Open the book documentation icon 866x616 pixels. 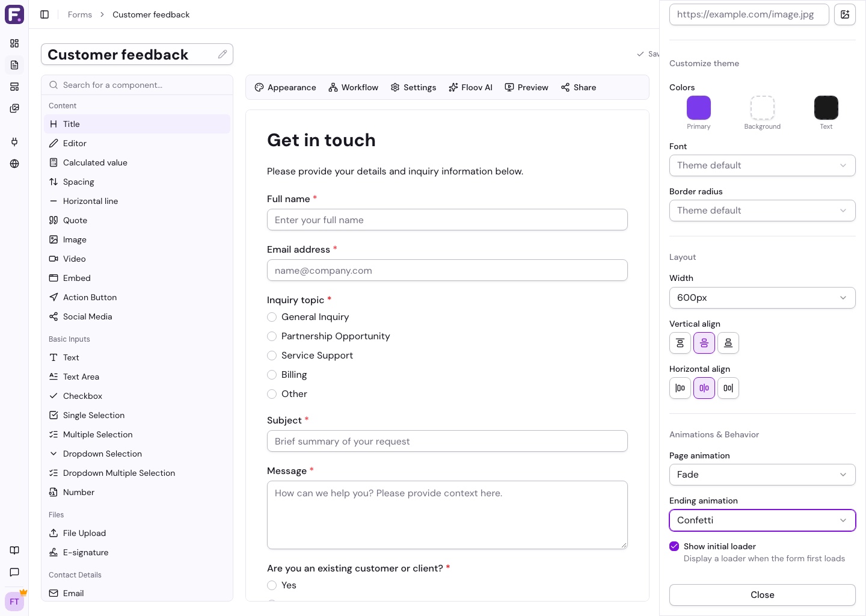[14, 550]
